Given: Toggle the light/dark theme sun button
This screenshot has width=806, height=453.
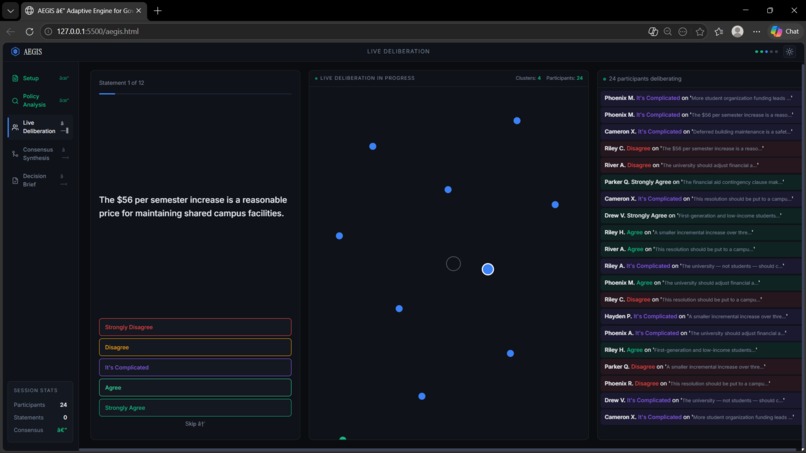Looking at the screenshot, I should point(790,51).
